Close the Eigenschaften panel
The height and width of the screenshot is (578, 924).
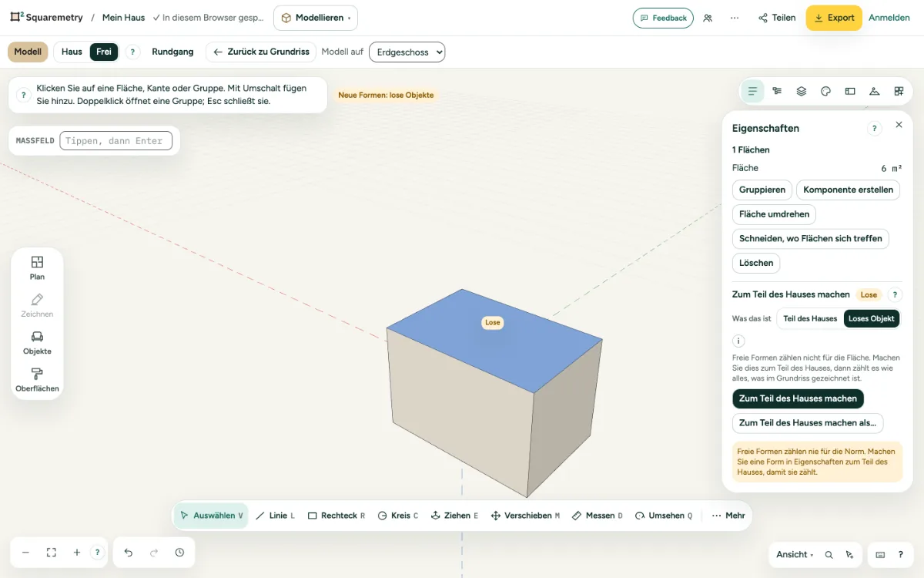[899, 125]
